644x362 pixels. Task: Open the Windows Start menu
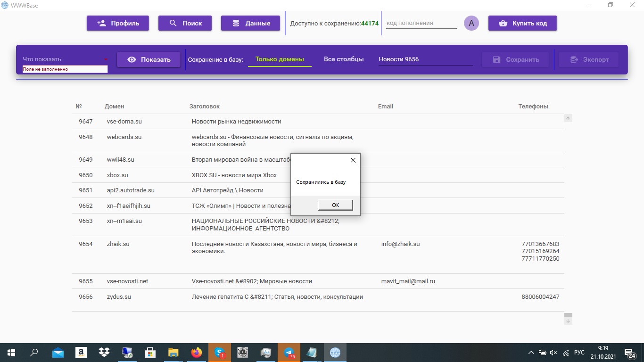coord(11,353)
